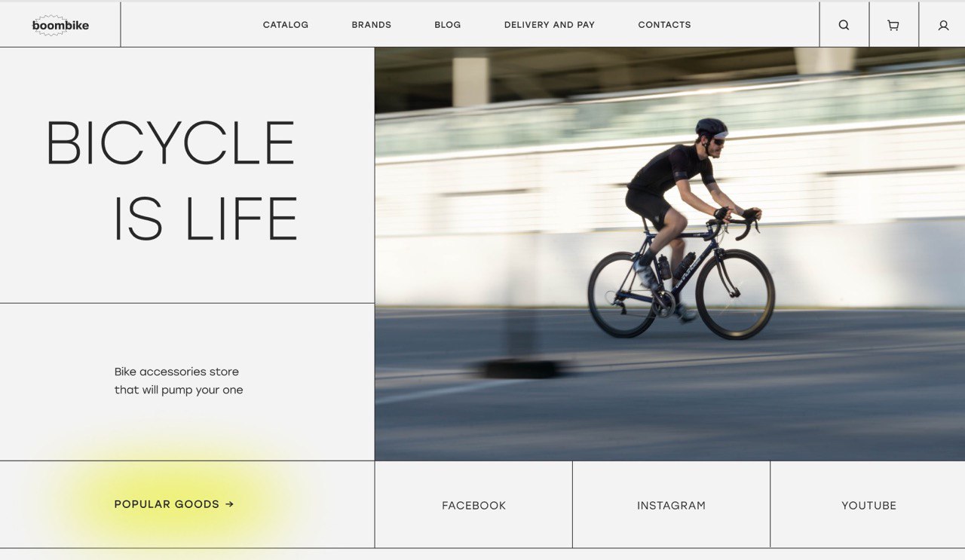This screenshot has width=965, height=560.
Task: Click the Popular Goods button
Action: pyautogui.click(x=174, y=504)
